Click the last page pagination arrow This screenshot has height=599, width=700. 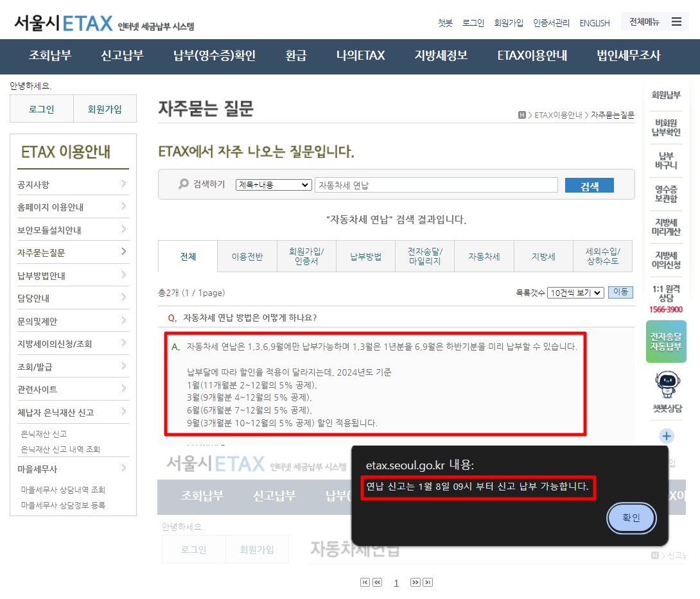pyautogui.click(x=428, y=582)
